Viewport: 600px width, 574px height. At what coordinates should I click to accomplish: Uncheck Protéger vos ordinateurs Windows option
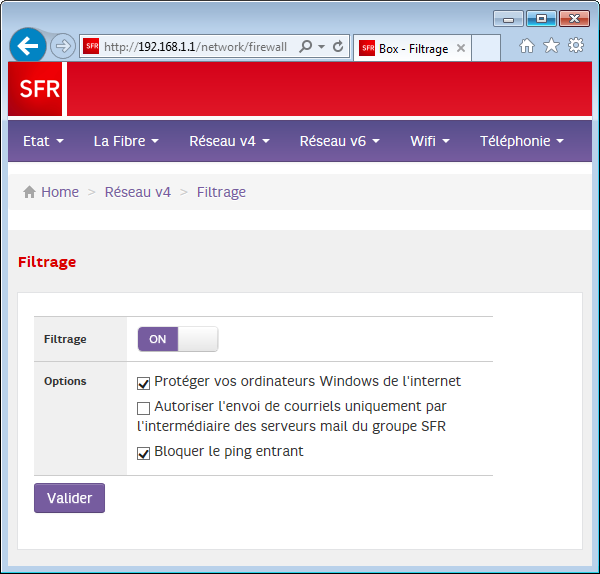(144, 382)
